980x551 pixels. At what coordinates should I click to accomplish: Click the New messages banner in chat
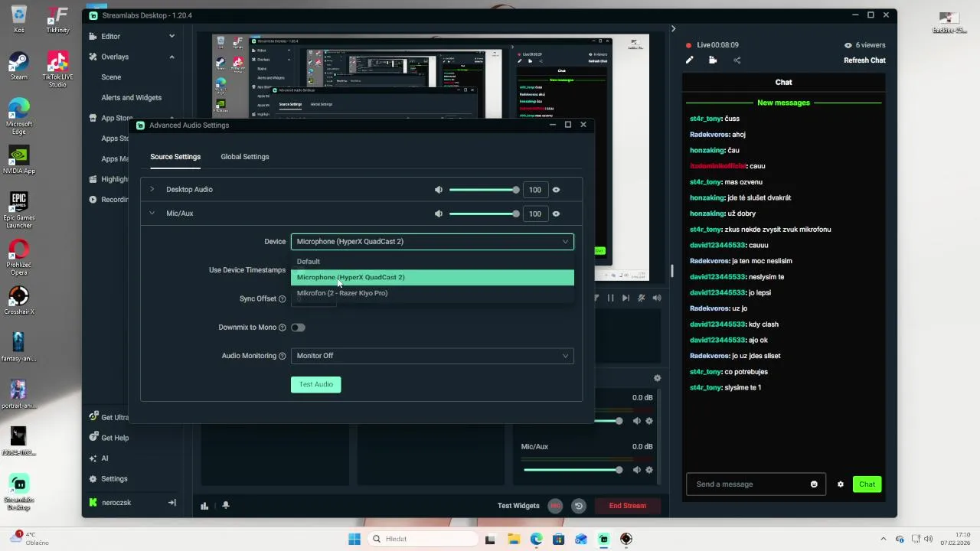tap(783, 103)
